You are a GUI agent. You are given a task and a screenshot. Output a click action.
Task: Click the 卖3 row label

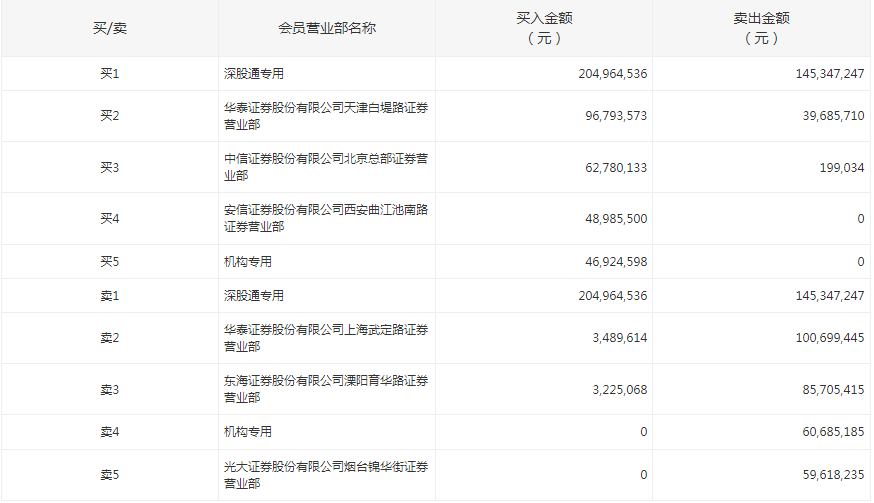point(110,389)
